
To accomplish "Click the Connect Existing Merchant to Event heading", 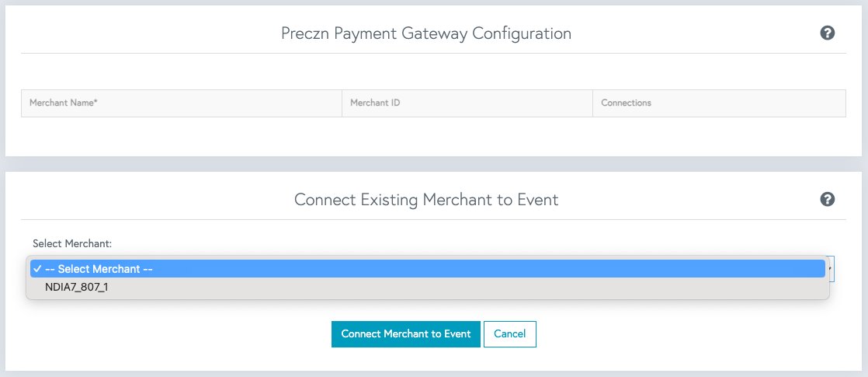I will (425, 200).
